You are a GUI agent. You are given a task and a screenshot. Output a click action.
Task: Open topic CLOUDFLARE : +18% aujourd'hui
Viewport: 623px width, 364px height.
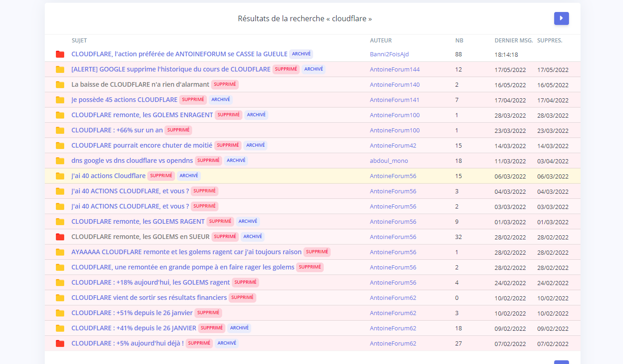point(151,282)
